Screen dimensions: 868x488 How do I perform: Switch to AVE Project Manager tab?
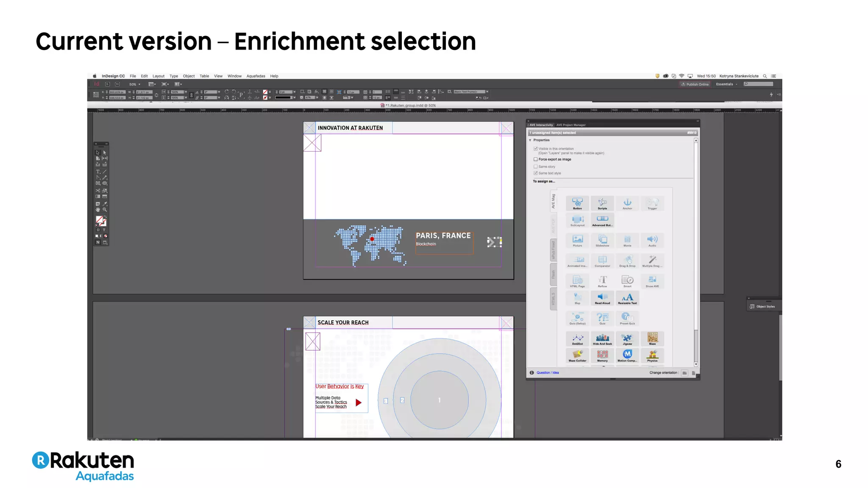[x=571, y=125]
